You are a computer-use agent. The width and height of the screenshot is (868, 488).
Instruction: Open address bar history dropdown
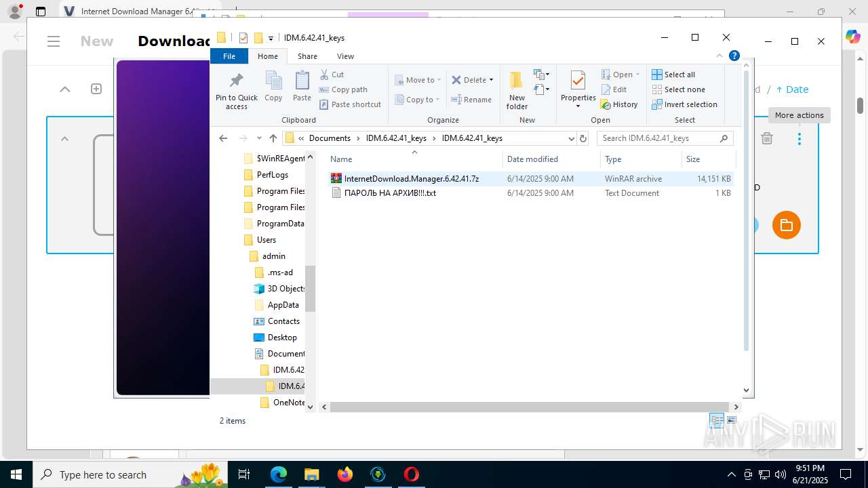tap(571, 138)
